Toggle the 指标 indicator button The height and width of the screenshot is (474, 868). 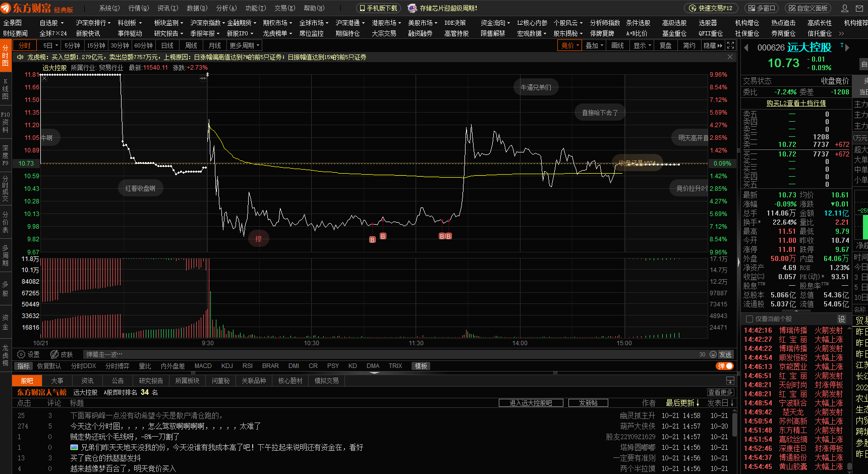[24, 366]
